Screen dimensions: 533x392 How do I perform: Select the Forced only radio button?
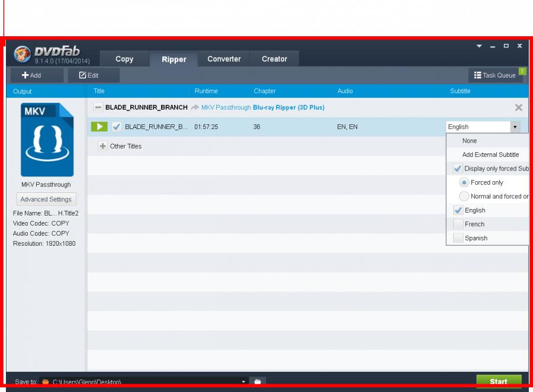pos(464,182)
